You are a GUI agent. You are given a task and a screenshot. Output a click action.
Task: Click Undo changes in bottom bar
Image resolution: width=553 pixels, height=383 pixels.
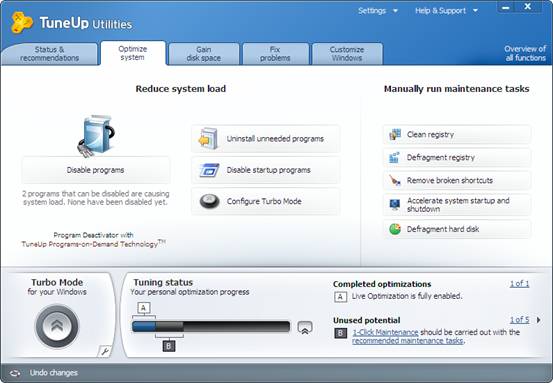[54, 373]
